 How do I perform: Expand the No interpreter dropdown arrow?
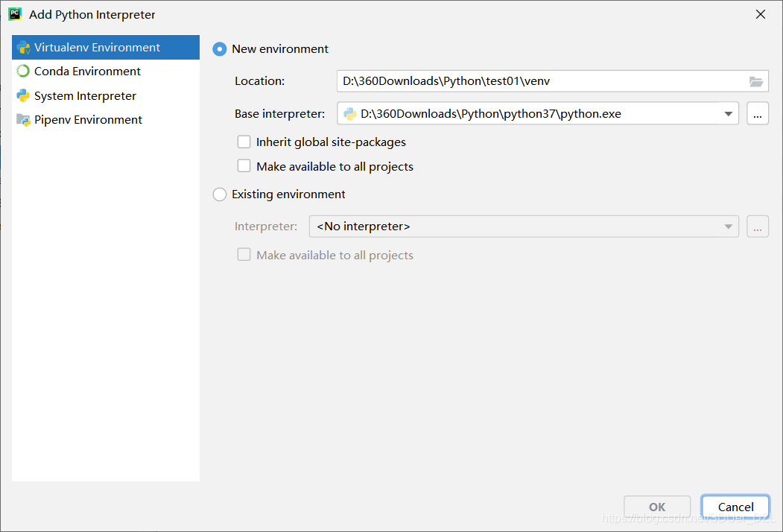(729, 227)
